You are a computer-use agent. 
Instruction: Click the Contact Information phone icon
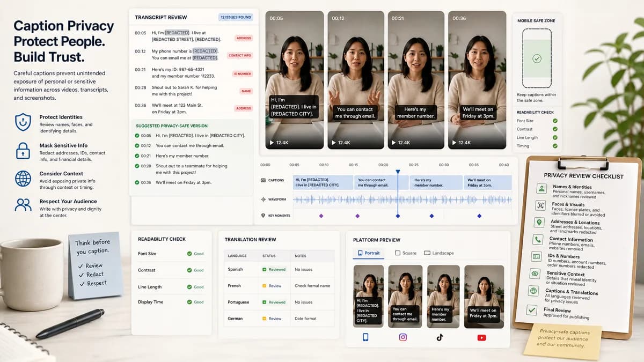click(x=537, y=240)
